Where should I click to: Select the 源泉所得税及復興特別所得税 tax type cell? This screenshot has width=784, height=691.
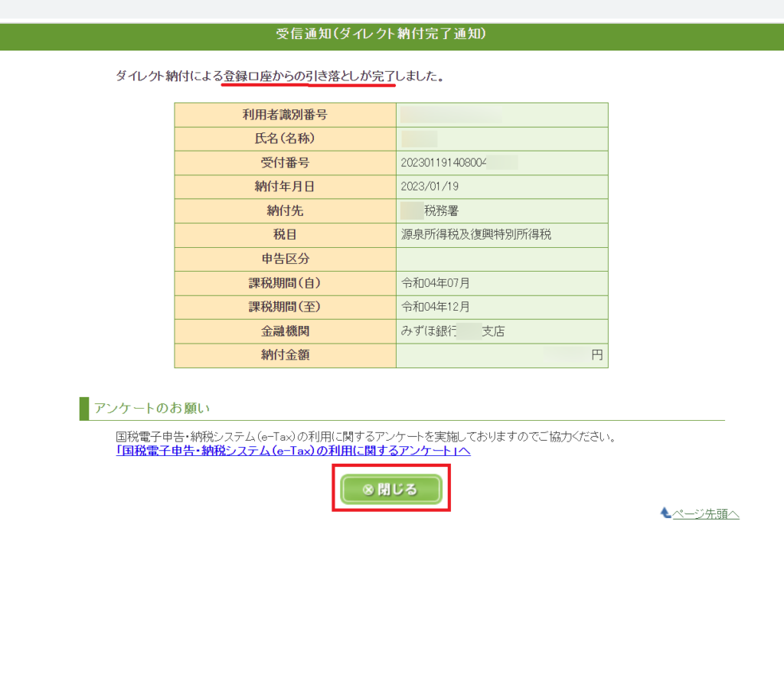pyautogui.click(x=475, y=235)
